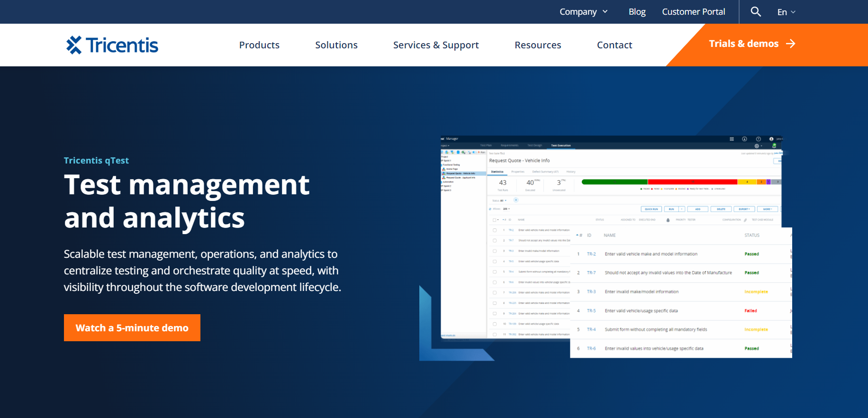Tick the checkbox for small row TR-3
The image size is (868, 418).
(x=495, y=251)
